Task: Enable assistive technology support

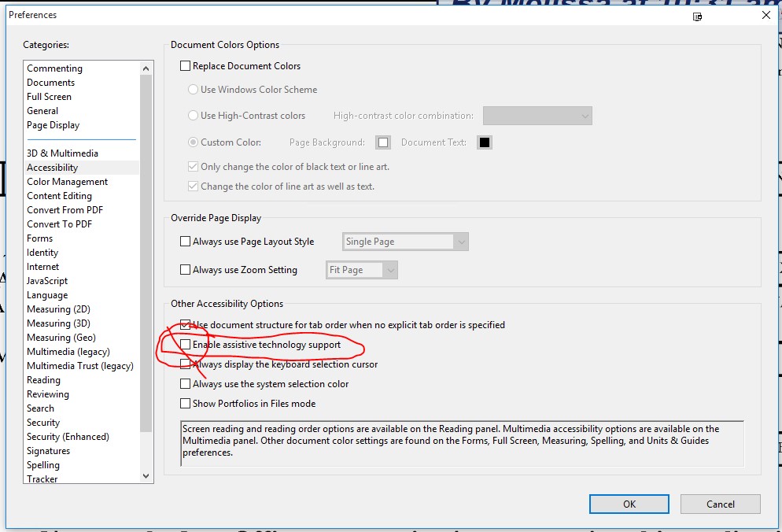Action: [x=186, y=345]
